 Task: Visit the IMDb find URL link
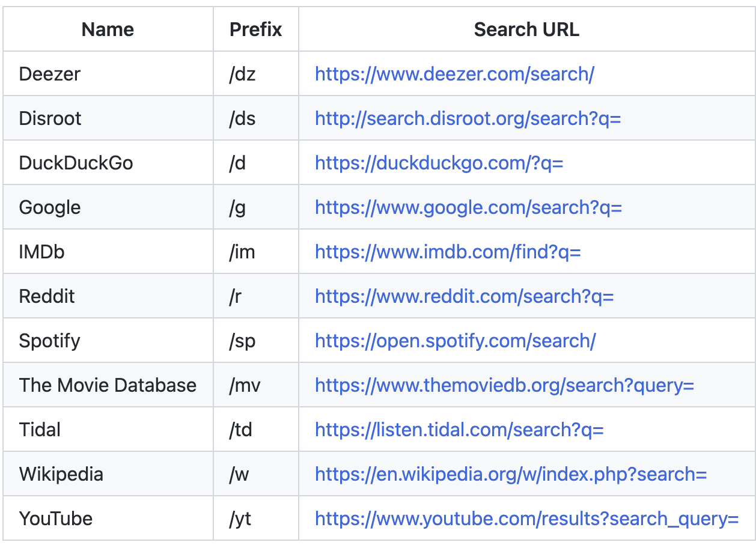[x=448, y=252]
